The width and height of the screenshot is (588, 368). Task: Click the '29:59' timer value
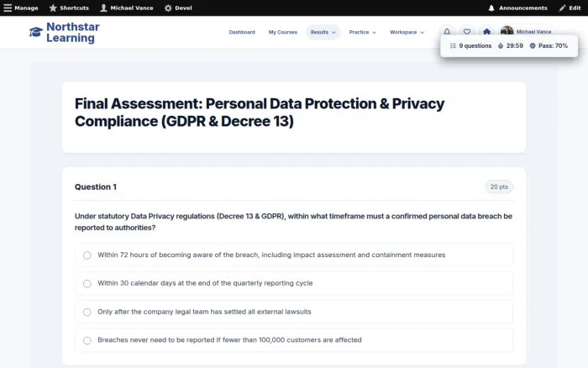pyautogui.click(x=514, y=45)
